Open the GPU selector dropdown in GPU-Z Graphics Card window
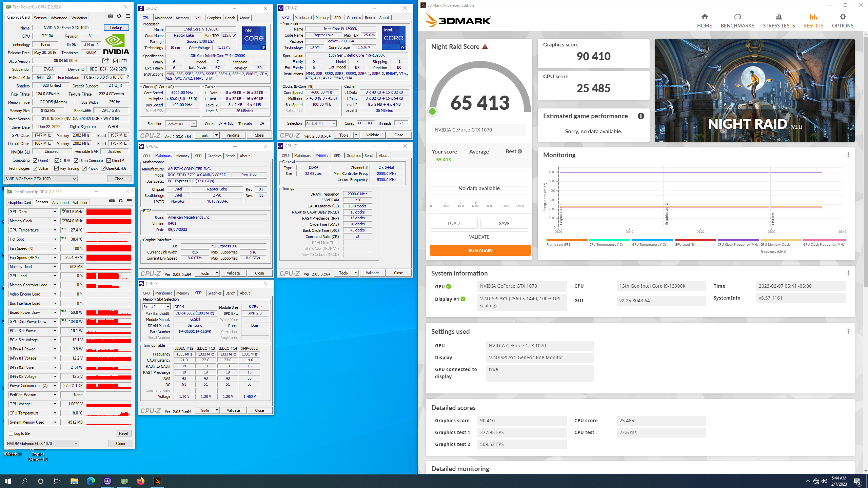The height and width of the screenshot is (488, 868). 41,179
